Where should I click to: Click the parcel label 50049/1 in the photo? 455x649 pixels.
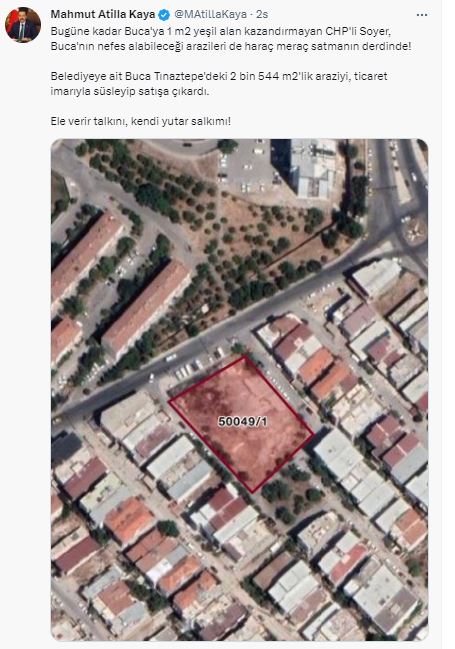pyautogui.click(x=243, y=422)
